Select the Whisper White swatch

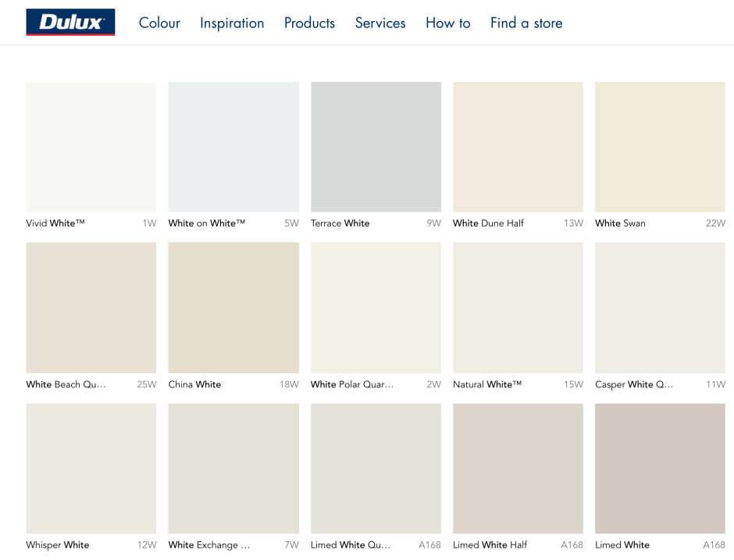pos(91,468)
